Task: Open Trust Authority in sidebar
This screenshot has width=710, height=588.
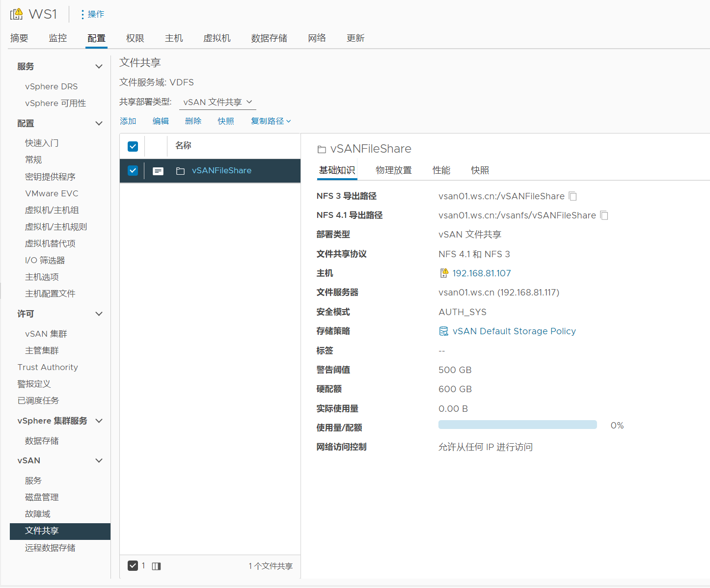Action: [x=48, y=367]
